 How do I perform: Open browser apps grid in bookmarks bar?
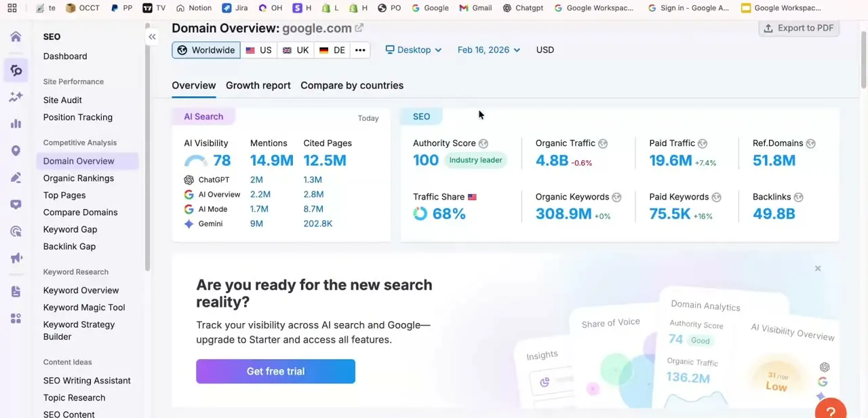click(12, 8)
